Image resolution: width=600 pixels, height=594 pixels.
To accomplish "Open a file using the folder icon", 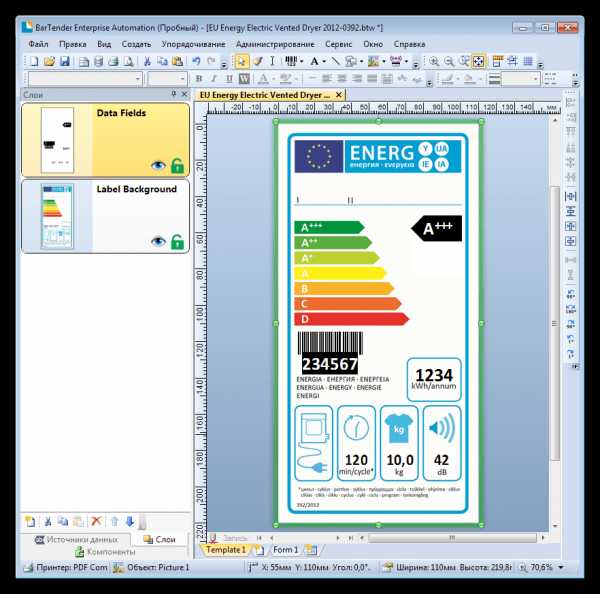I will click(49, 61).
